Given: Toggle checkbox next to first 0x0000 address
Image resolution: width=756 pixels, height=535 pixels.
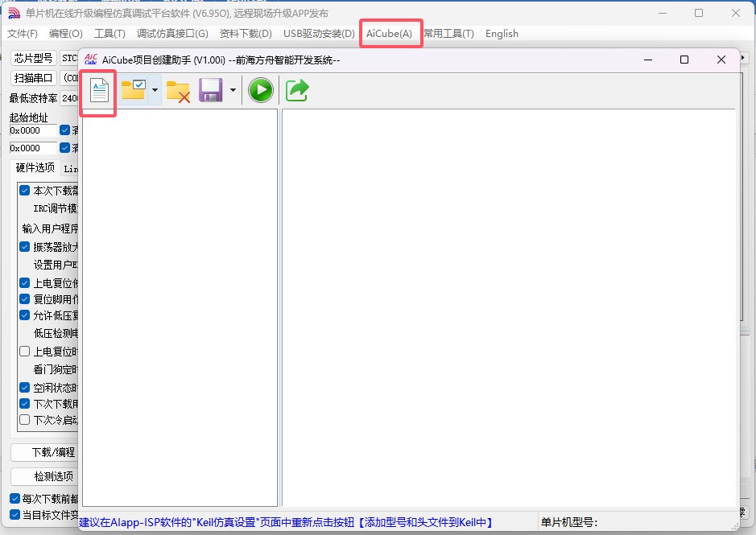Looking at the screenshot, I should point(65,130).
